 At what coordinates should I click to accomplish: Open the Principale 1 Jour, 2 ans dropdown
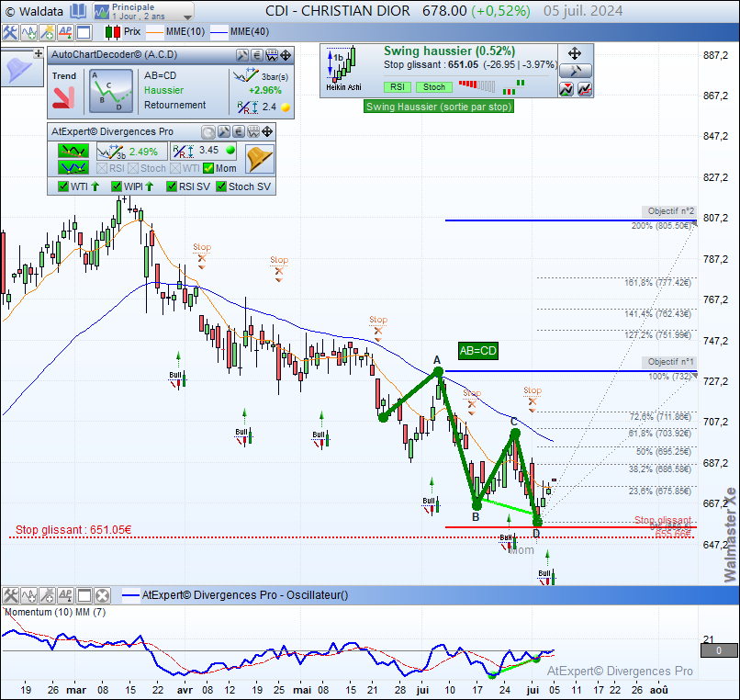pyautogui.click(x=143, y=11)
